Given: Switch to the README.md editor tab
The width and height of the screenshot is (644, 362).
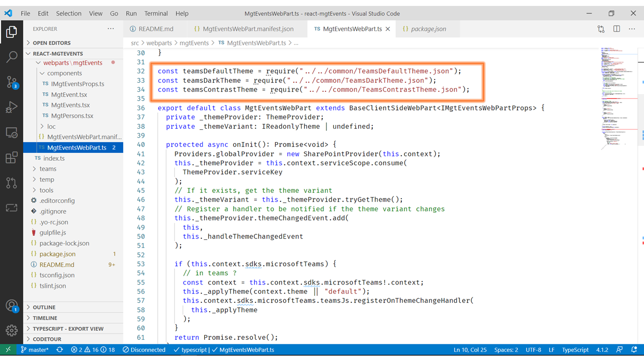Looking at the screenshot, I should (x=155, y=29).
